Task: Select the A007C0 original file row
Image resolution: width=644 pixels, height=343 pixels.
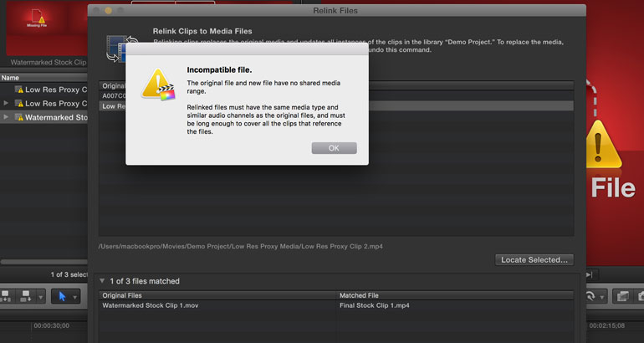Action: pyautogui.click(x=113, y=95)
